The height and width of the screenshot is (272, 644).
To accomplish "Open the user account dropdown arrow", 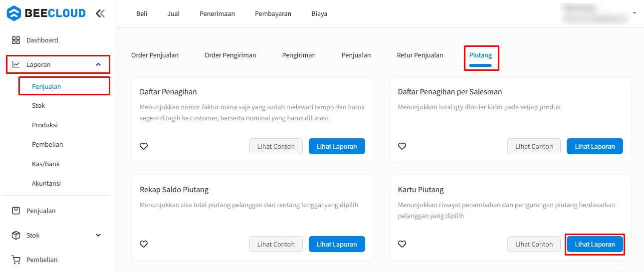I will click(635, 13).
